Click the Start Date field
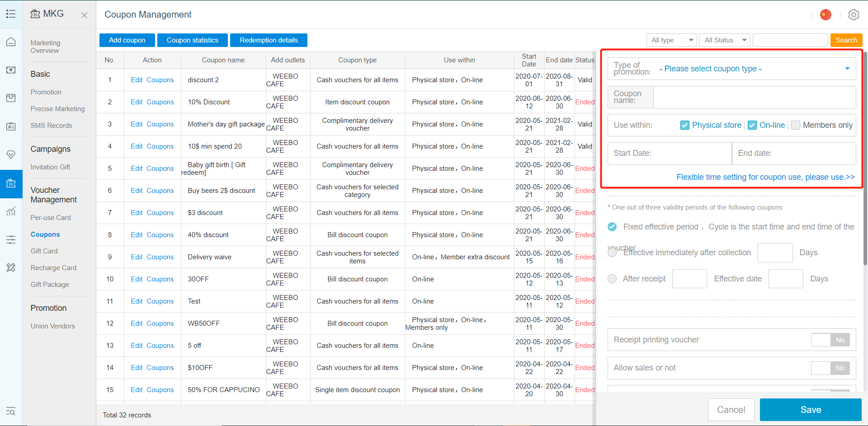This screenshot has width=868, height=426. (x=670, y=153)
